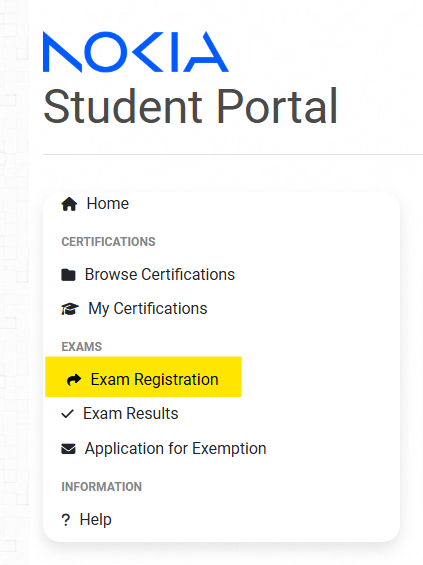Click the INFORMATION section label

click(102, 487)
